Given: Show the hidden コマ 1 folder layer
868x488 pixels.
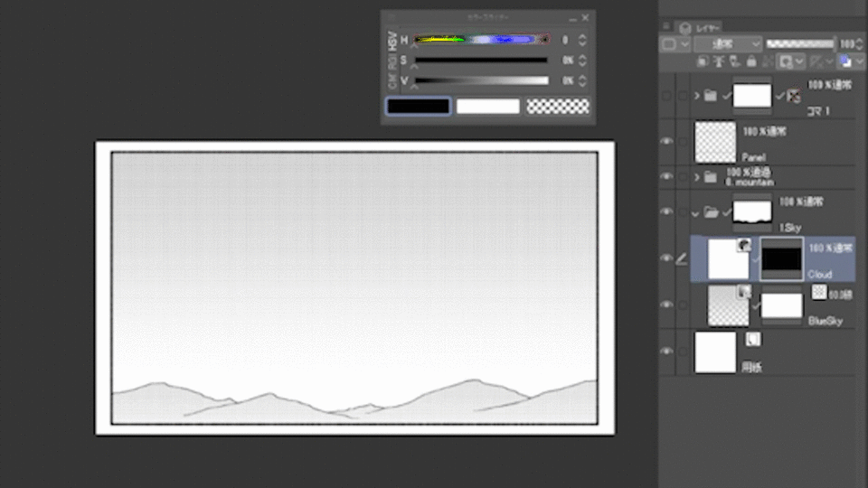Looking at the screenshot, I should point(666,96).
